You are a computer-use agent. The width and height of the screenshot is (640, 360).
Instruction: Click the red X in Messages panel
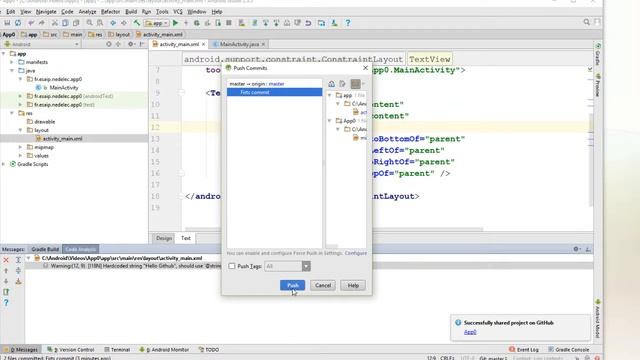(x=6, y=260)
